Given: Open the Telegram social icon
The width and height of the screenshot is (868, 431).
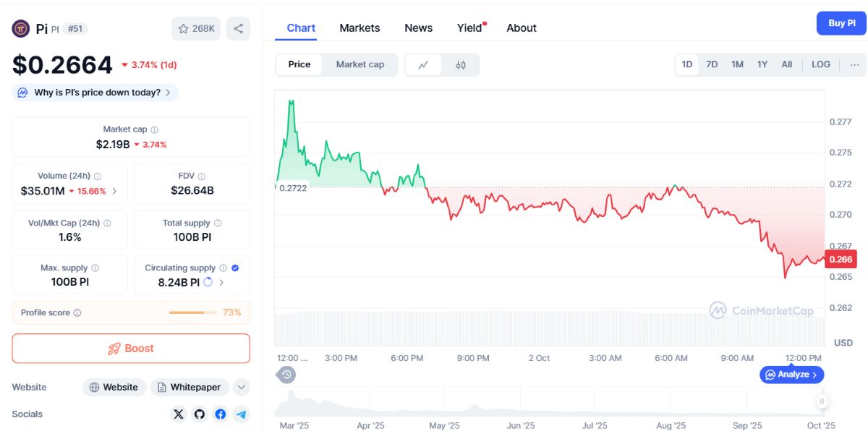Looking at the screenshot, I should (x=242, y=414).
